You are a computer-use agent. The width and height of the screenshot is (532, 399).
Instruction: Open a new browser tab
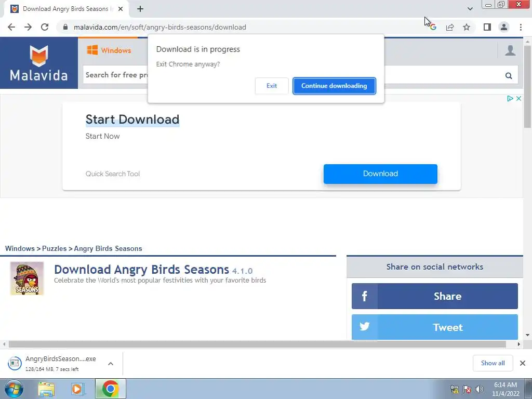click(140, 9)
